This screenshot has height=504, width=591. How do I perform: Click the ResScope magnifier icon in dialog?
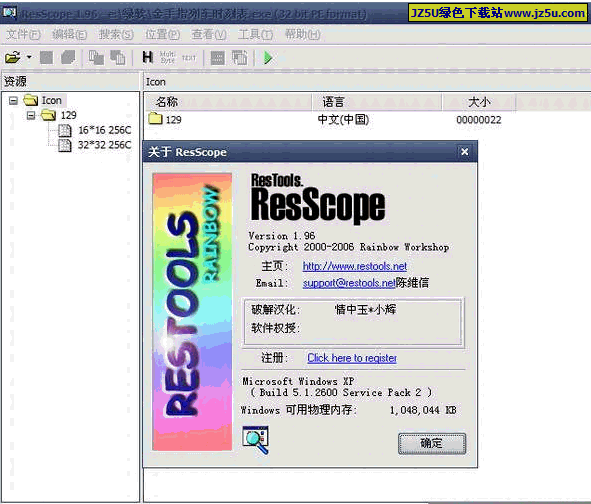pyautogui.click(x=256, y=440)
